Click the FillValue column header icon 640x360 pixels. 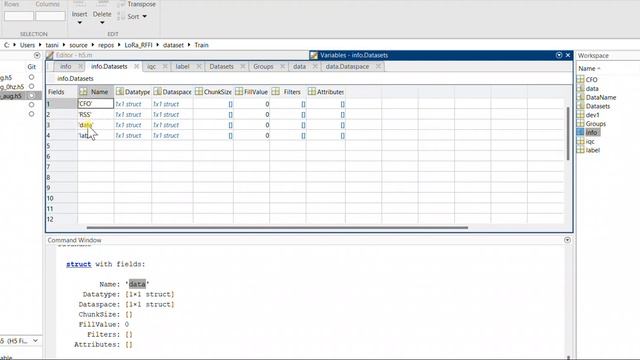pyautogui.click(x=239, y=92)
